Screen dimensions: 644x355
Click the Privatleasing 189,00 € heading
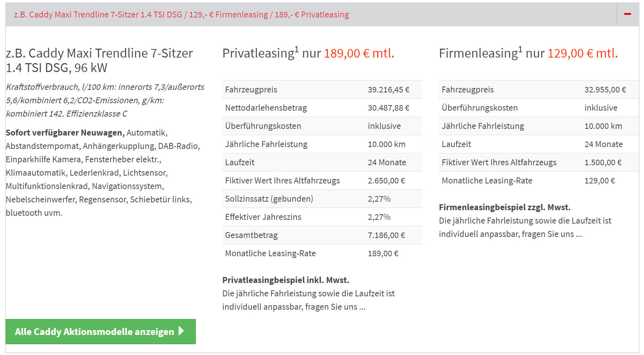coord(308,53)
